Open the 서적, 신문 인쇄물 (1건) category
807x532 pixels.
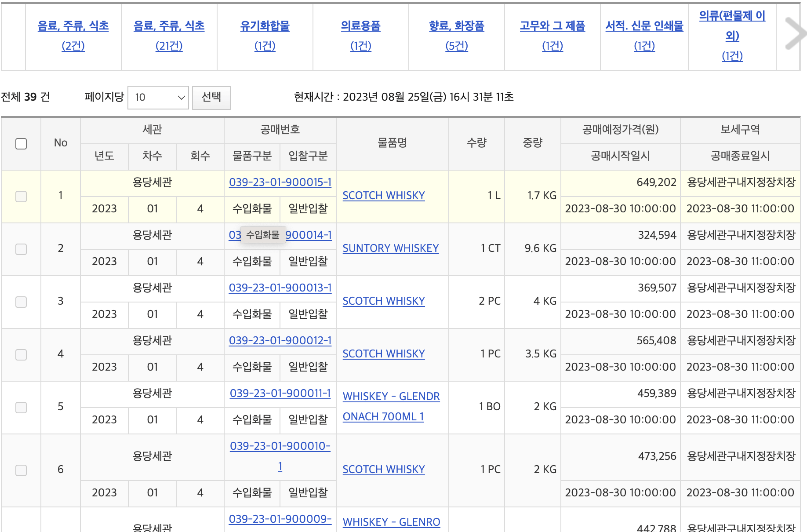tap(644, 36)
